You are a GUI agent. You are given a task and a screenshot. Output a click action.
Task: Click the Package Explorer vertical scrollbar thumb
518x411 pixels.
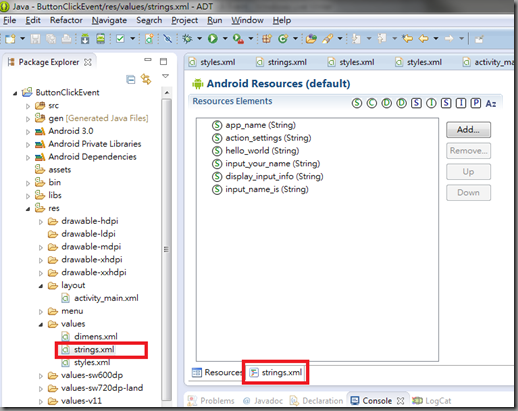click(x=166, y=249)
